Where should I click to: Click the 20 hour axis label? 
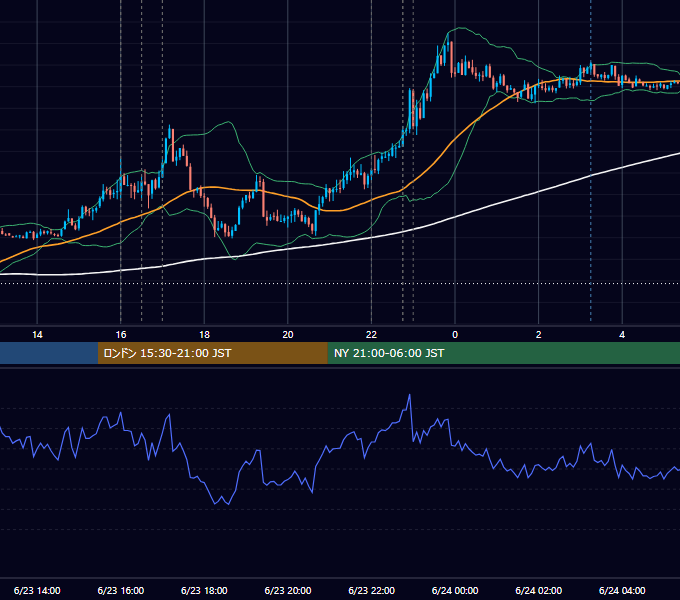(x=288, y=335)
